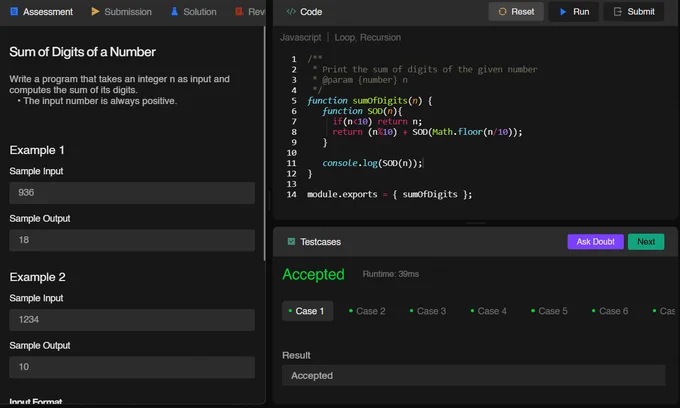Click line number 7 in the gutter

294,121
